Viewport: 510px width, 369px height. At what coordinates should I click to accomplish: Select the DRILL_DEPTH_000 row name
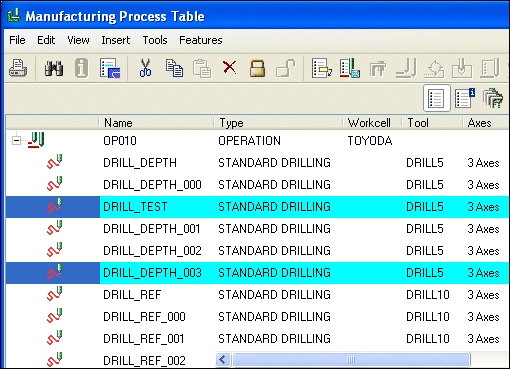[x=152, y=185]
